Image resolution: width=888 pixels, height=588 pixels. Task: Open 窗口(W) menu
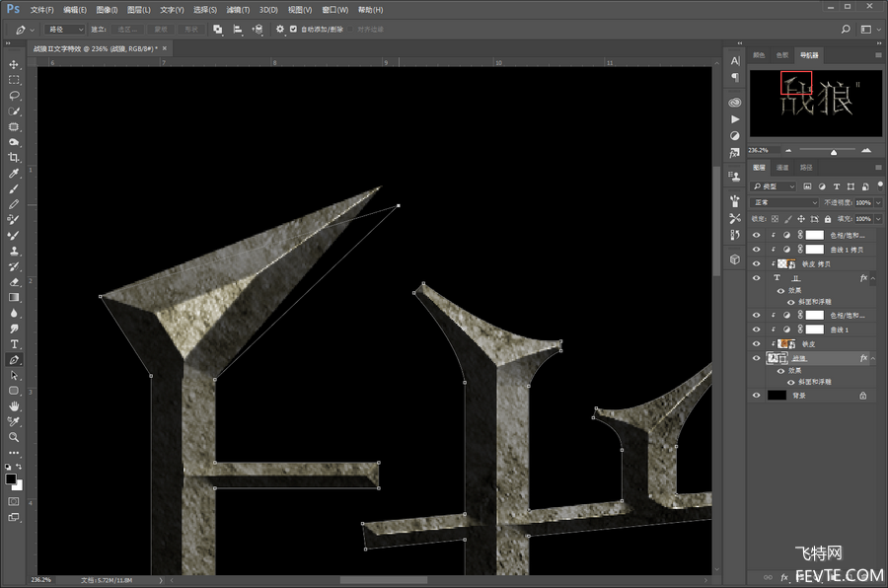(x=335, y=10)
